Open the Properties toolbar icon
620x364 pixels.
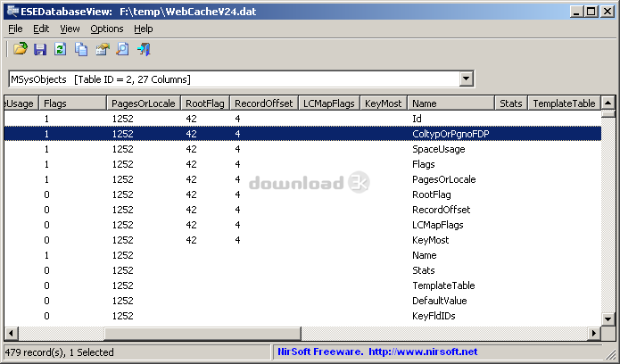click(x=102, y=49)
